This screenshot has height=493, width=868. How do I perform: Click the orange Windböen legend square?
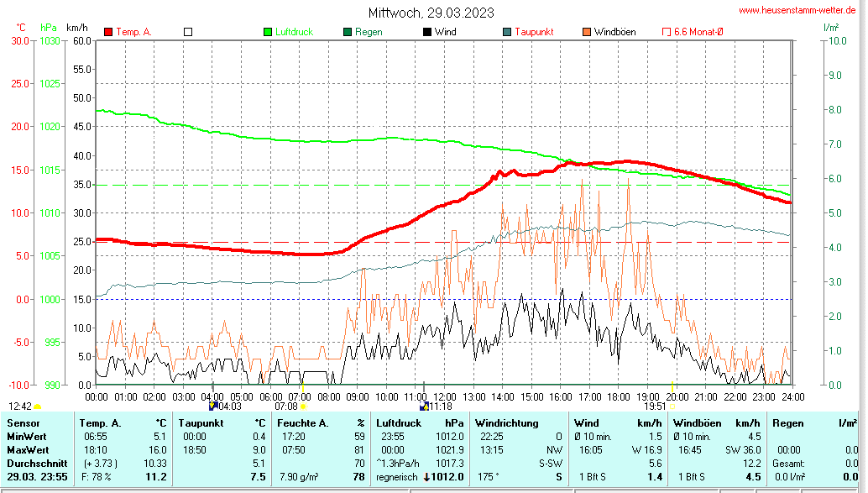[x=586, y=32]
